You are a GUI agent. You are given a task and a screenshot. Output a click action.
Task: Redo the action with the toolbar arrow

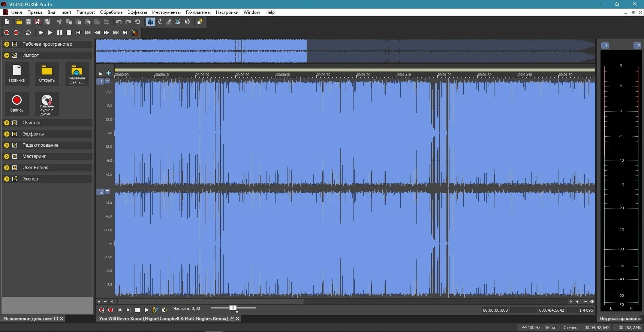(128, 22)
